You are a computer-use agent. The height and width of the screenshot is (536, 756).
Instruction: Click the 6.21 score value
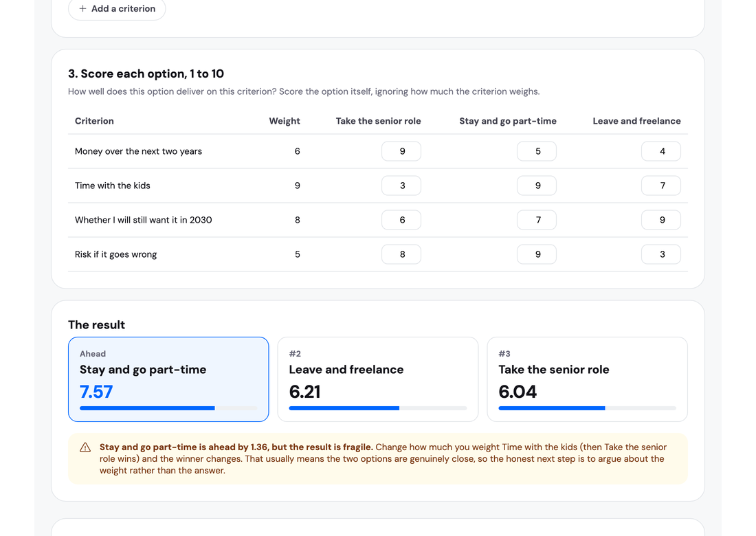[x=304, y=392]
